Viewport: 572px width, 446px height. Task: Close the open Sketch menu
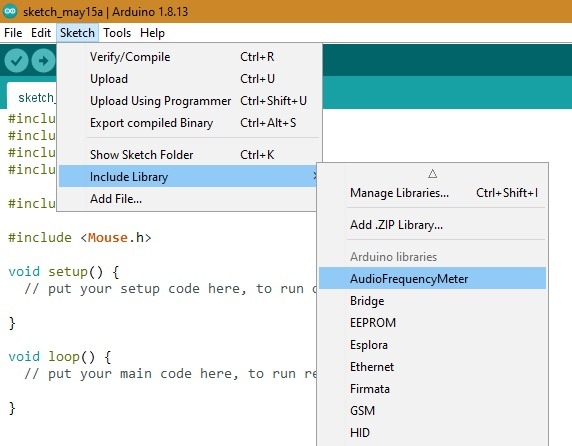tap(77, 33)
